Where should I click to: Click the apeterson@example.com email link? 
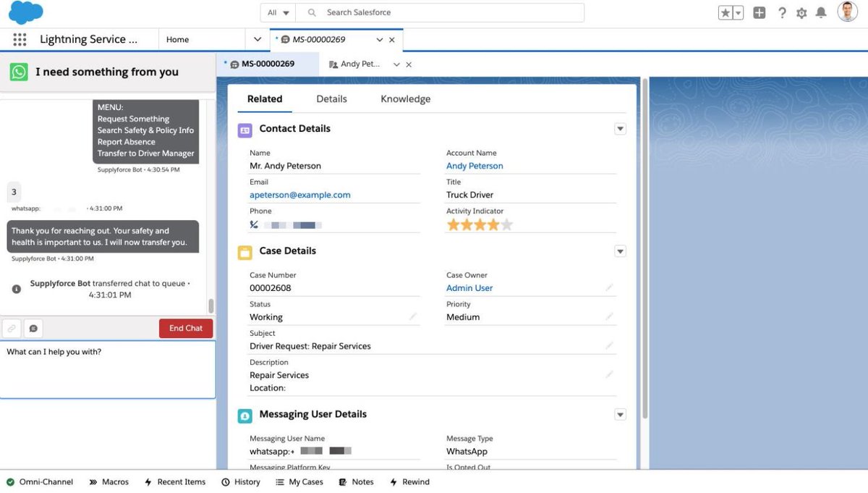pyautogui.click(x=300, y=195)
